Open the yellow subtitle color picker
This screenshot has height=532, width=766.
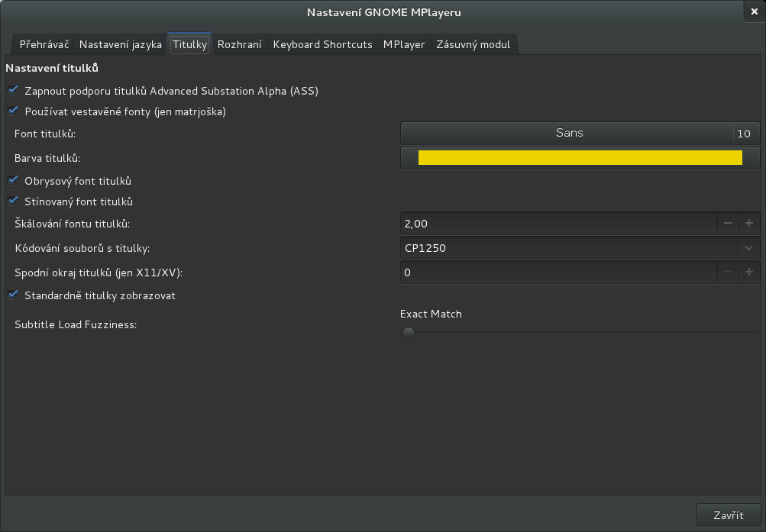point(580,158)
